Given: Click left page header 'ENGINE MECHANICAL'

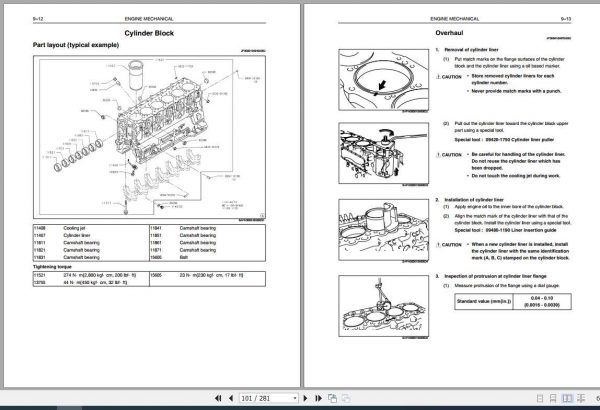Looking at the screenshot, I should [149, 19].
